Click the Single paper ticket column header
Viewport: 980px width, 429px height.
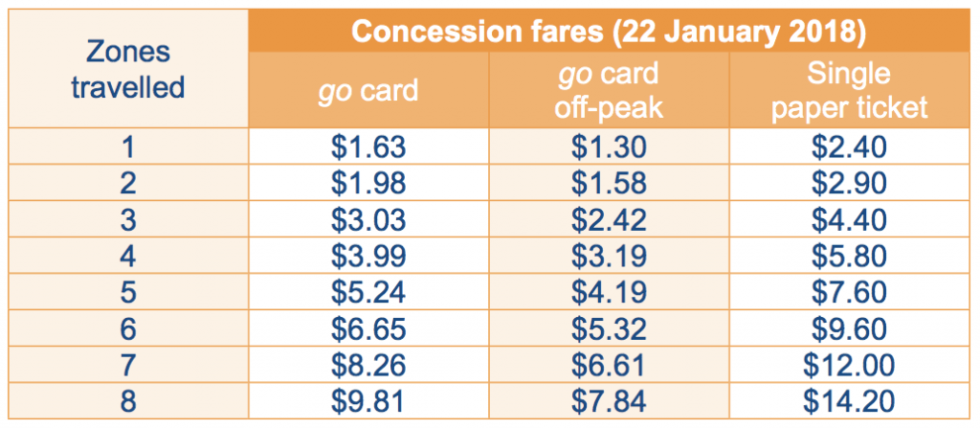[849, 91]
